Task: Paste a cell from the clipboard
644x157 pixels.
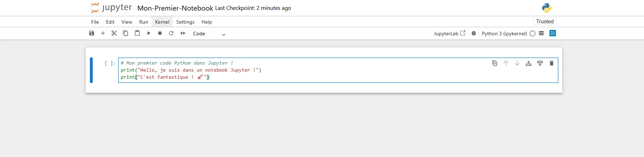Action: click(137, 33)
